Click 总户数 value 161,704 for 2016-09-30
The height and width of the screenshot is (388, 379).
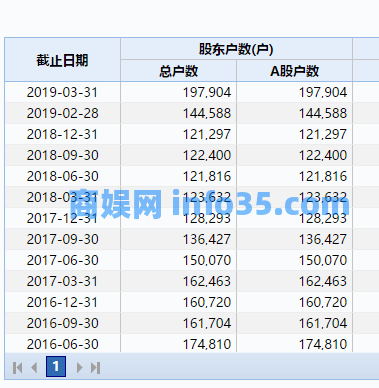click(207, 323)
